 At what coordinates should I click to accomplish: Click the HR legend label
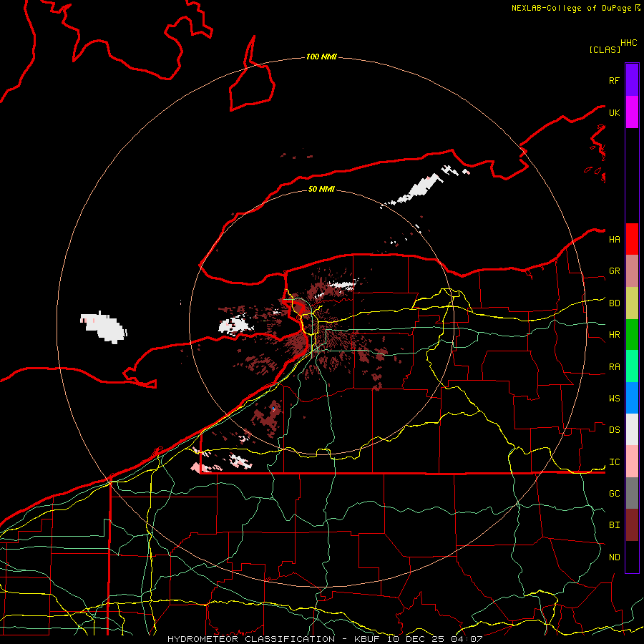tap(614, 335)
